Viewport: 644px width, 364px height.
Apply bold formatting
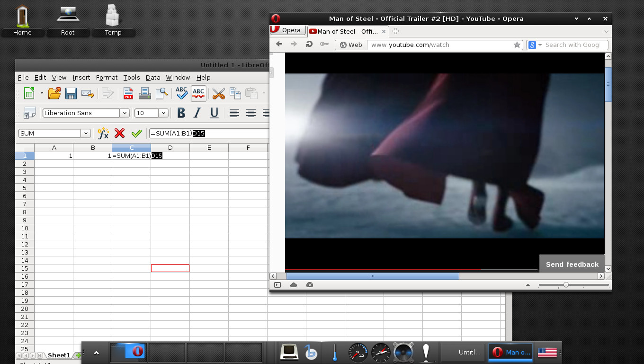(x=181, y=113)
